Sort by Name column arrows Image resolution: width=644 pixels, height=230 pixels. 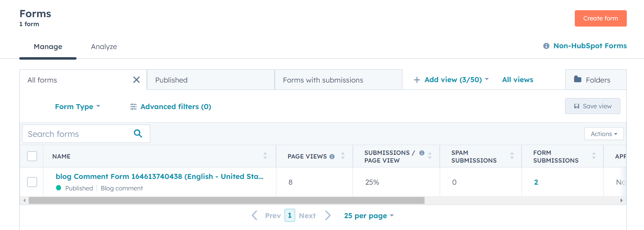(x=265, y=156)
